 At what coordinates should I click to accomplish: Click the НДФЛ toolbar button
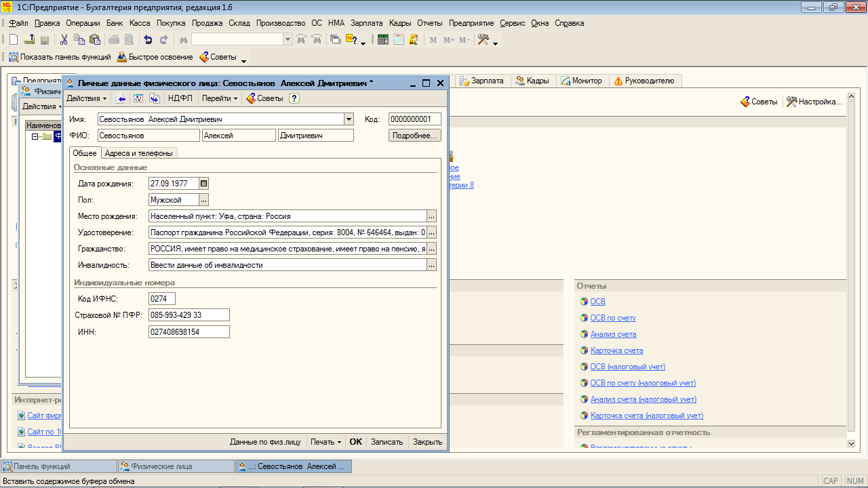coord(180,98)
